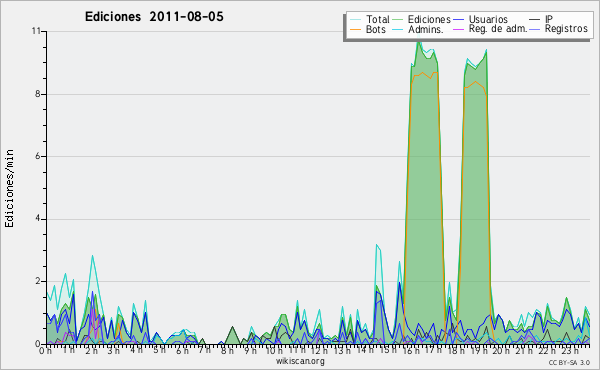Click the 'wikiscan.org' text below chart

[300, 361]
